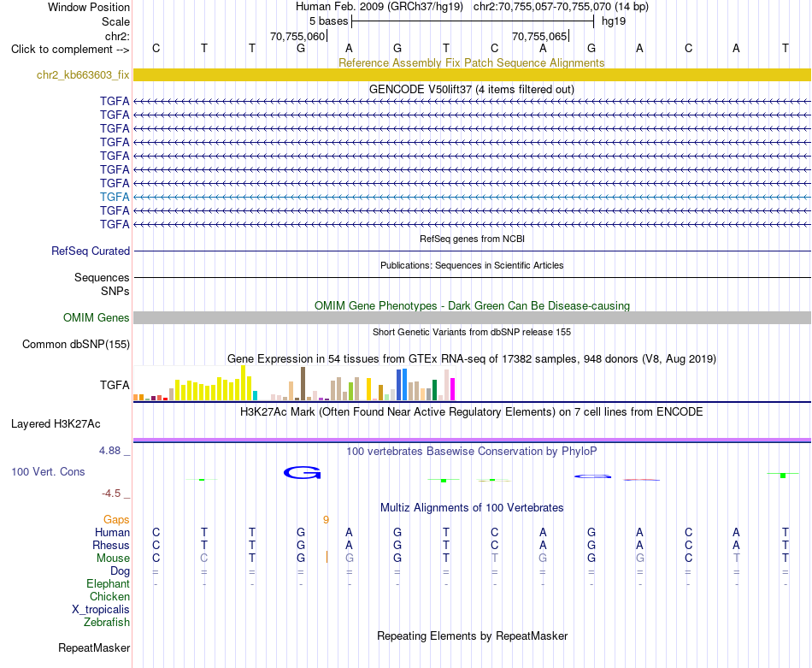Open Multiz Alignments of 100 Vertebrates title

(x=472, y=508)
